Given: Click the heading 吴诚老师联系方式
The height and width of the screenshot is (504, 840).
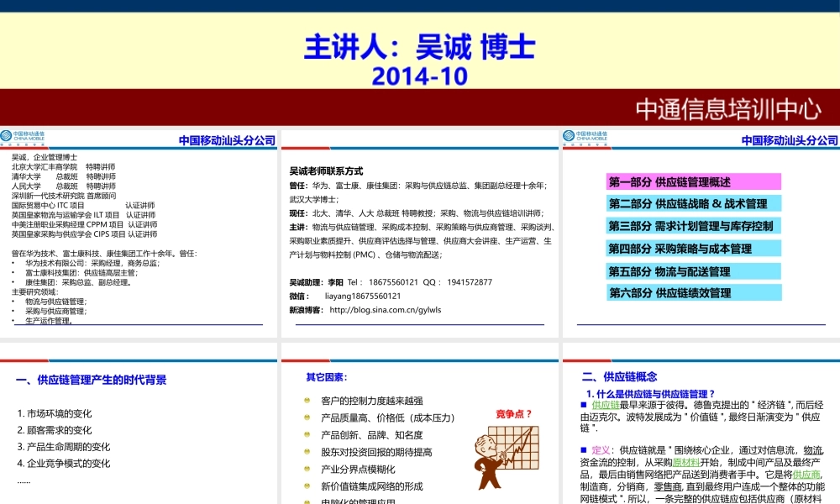Looking at the screenshot, I should click(326, 171).
